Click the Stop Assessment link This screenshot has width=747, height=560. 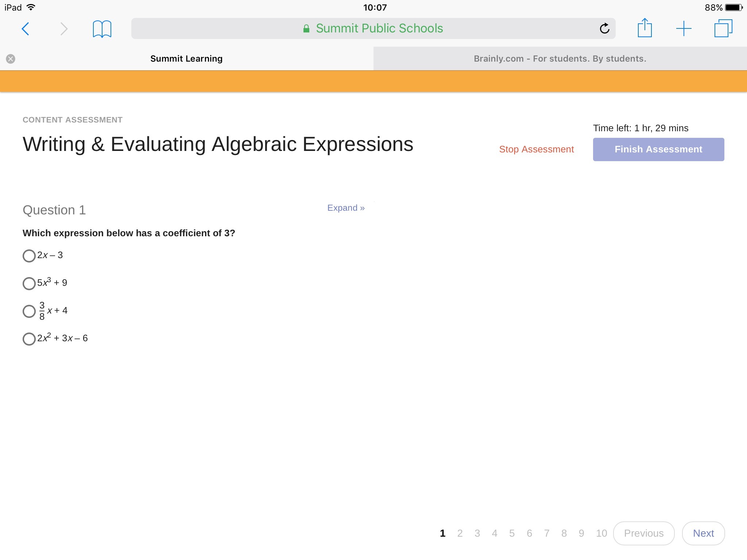(536, 149)
